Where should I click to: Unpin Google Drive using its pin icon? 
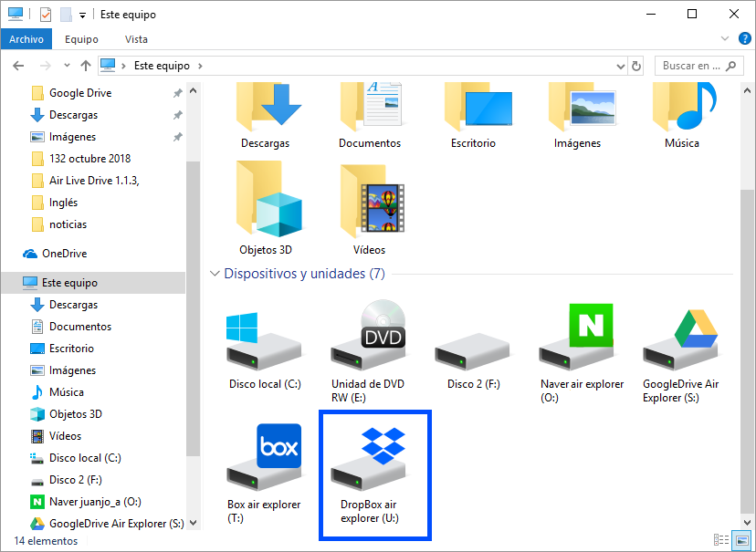177,93
